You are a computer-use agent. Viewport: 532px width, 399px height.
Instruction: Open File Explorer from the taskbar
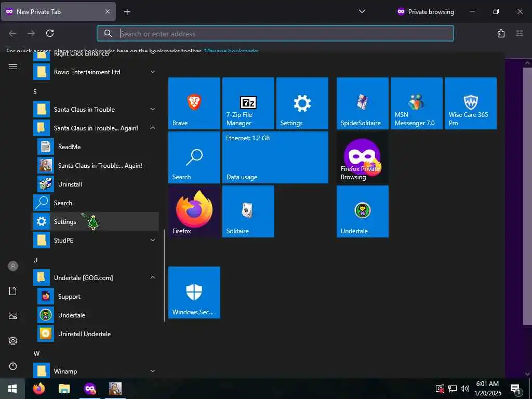pyautogui.click(x=64, y=389)
